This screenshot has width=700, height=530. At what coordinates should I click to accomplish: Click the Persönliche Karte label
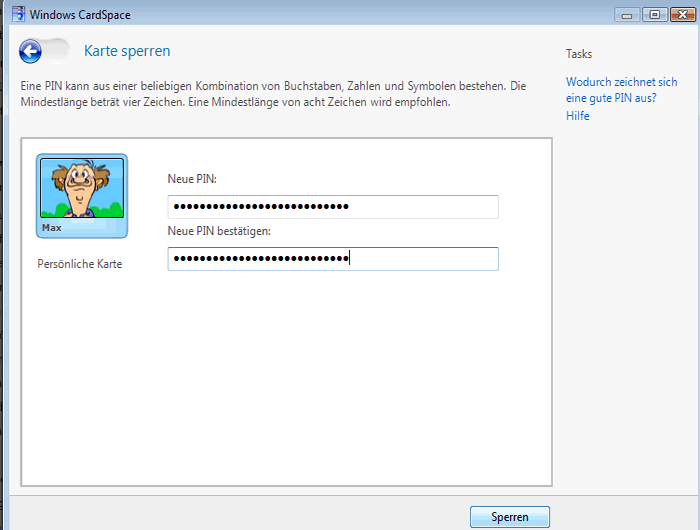tap(80, 264)
